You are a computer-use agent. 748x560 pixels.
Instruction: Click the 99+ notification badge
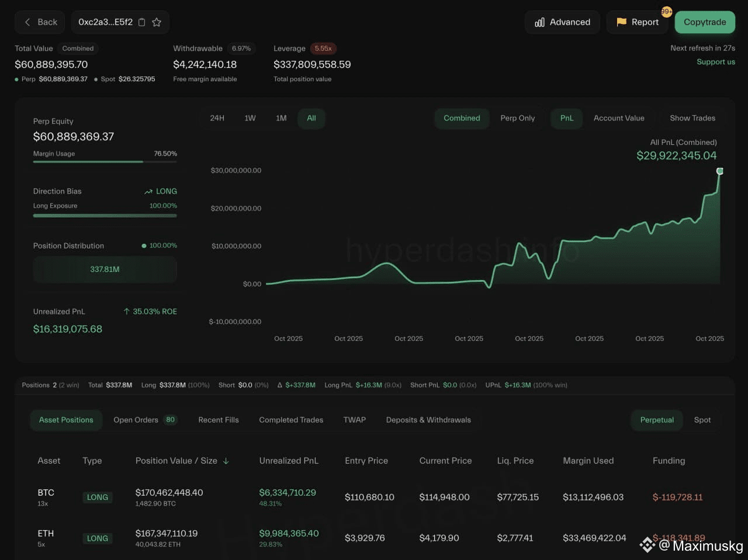pyautogui.click(x=667, y=11)
